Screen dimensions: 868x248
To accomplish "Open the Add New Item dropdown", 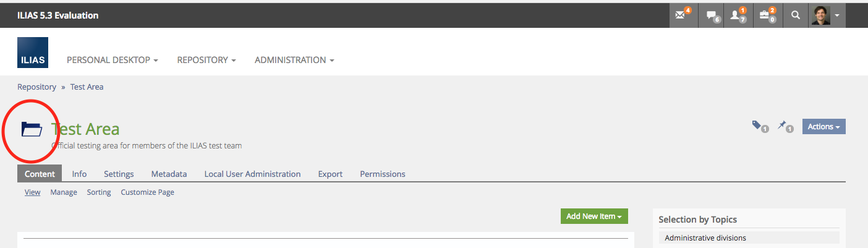I will click(594, 216).
